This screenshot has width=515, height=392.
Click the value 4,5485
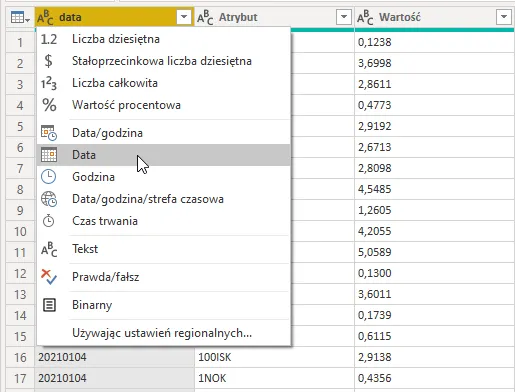(x=375, y=189)
